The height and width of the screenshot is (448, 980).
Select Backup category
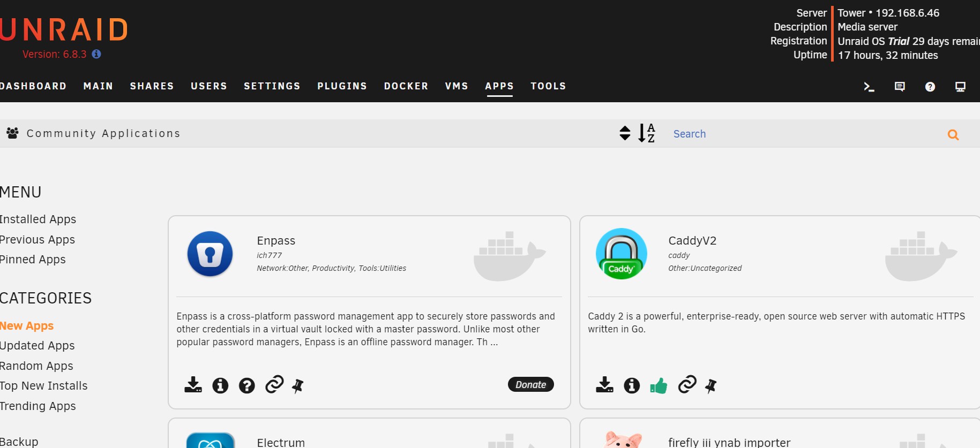[19, 442]
